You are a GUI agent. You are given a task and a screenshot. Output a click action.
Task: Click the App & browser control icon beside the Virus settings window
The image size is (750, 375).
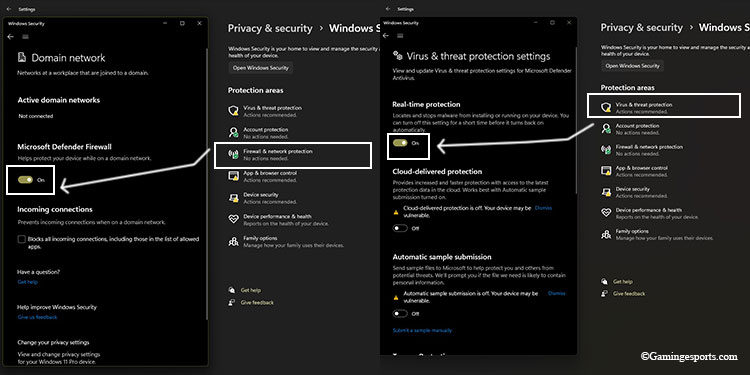click(x=606, y=171)
